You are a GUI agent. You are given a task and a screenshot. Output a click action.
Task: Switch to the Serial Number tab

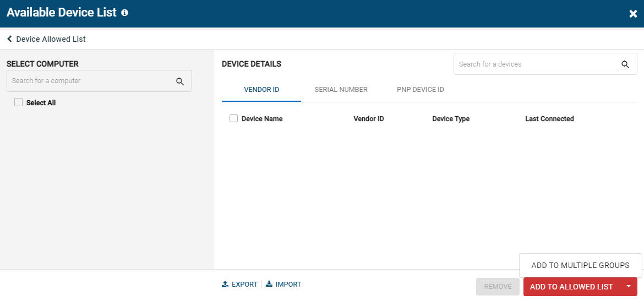tap(341, 90)
